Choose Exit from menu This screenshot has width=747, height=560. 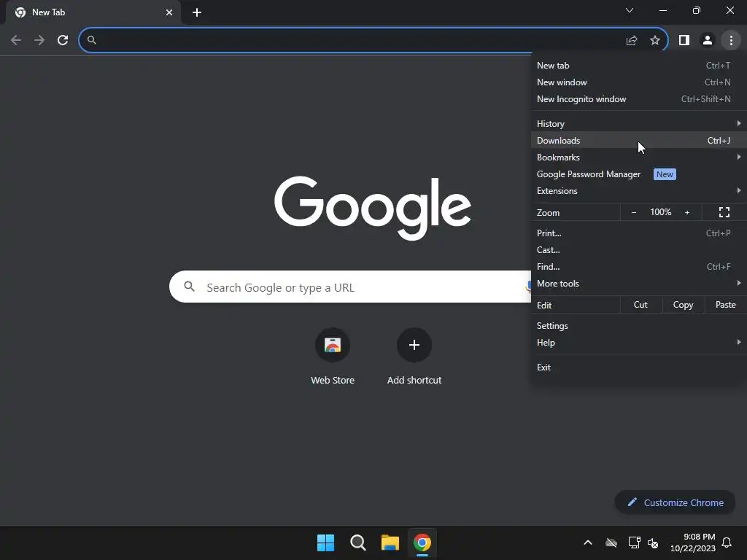click(x=638, y=367)
